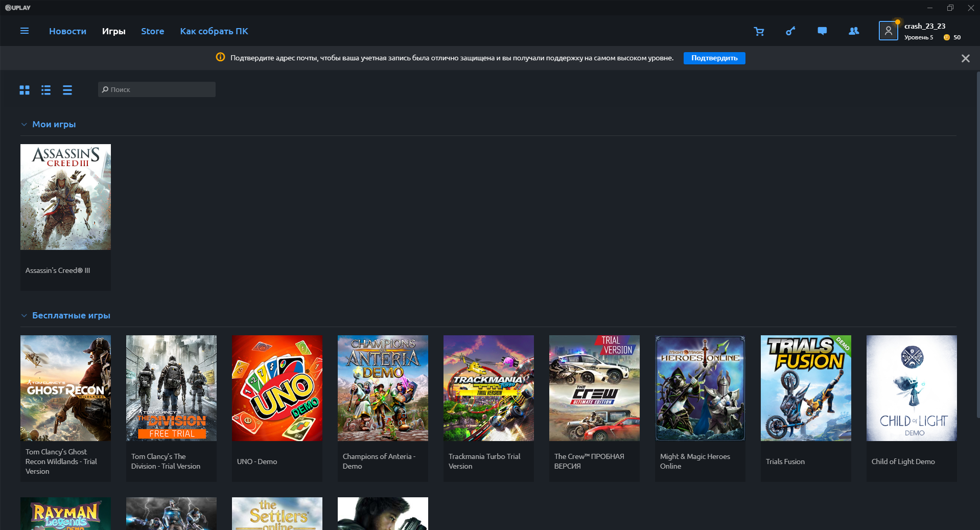Collapse the Бесплатные игры section chevron
980x530 pixels.
(24, 315)
